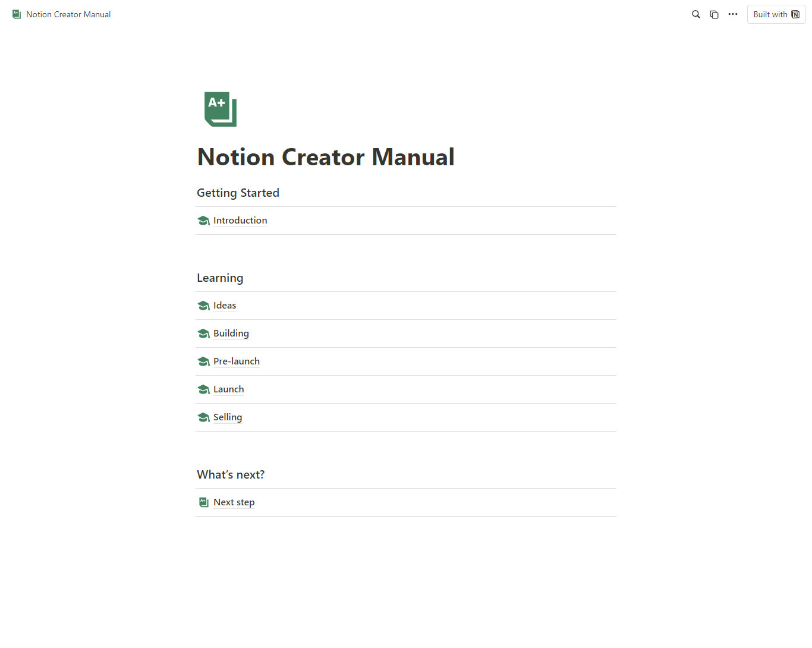
Task: Click the graduation cap icon beside Launch
Action: 203,389
